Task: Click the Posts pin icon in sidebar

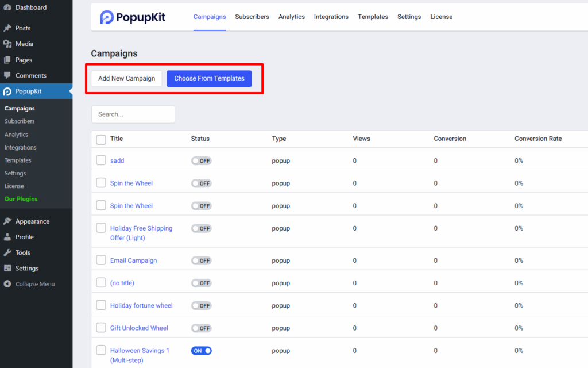Action: click(x=7, y=28)
